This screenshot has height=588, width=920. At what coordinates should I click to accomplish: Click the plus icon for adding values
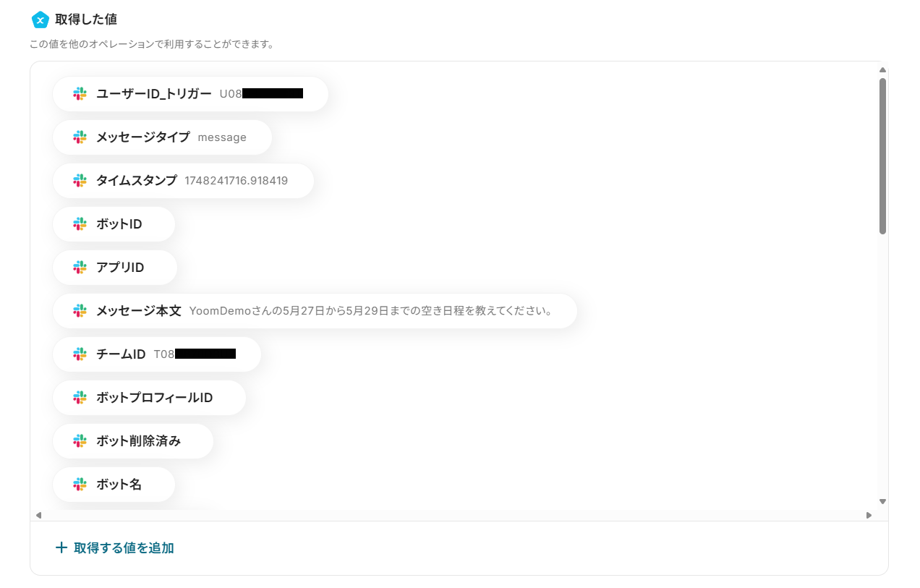pos(61,548)
